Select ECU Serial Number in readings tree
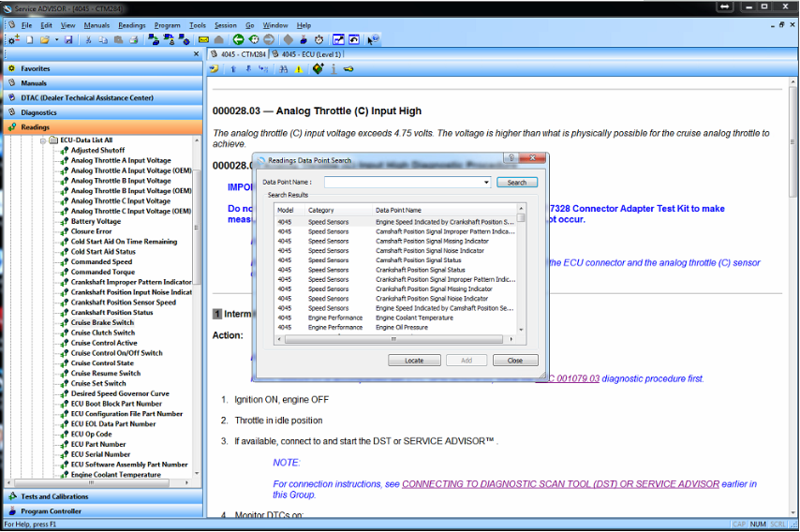Image resolution: width=800 pixels, height=532 pixels. pyautogui.click(x=100, y=454)
